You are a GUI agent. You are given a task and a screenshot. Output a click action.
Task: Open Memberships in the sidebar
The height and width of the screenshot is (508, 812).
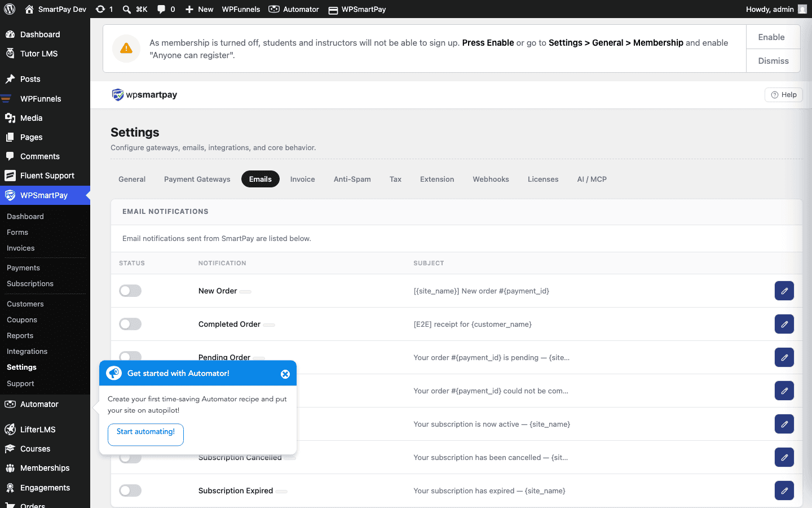[x=45, y=468]
